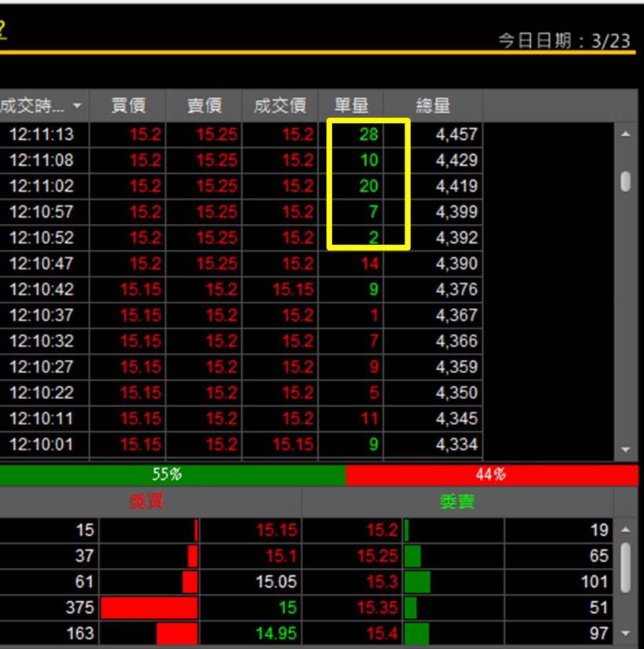Screen dimensions: 644x649
Task: Click total volume 4,392
Action: (456, 237)
